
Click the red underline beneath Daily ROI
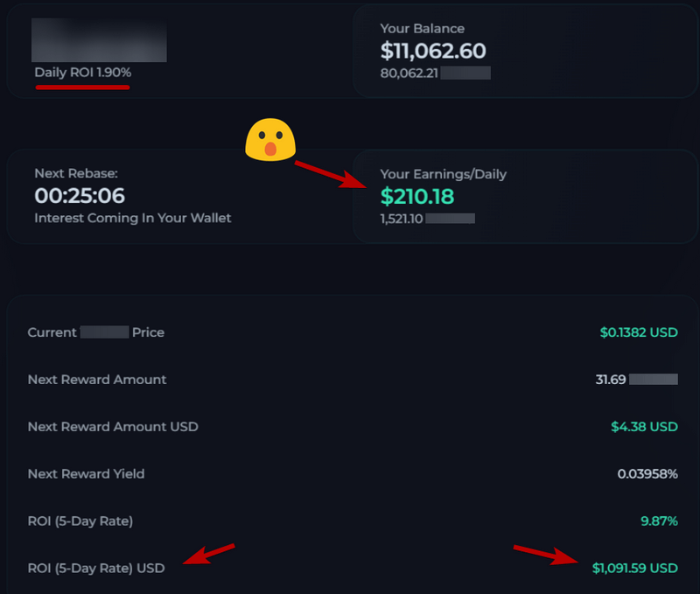tap(82, 87)
